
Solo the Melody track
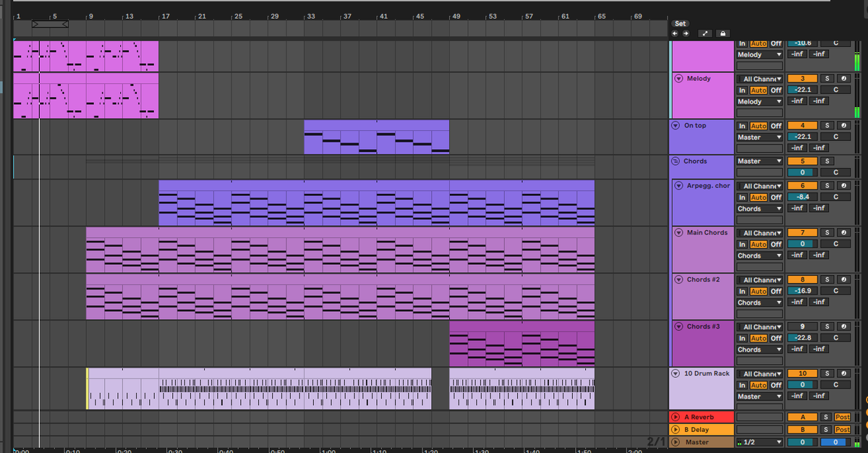[x=827, y=78]
